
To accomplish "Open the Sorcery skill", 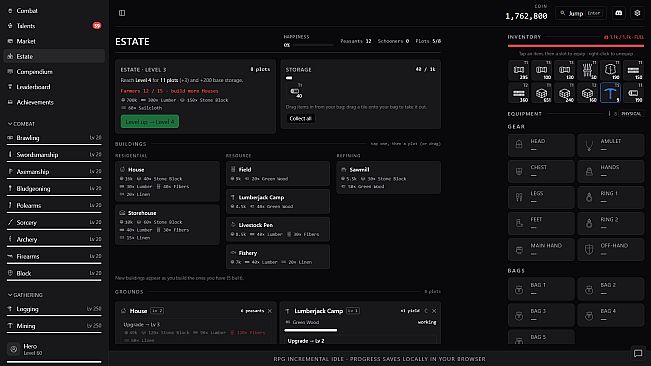I will 54,223.
